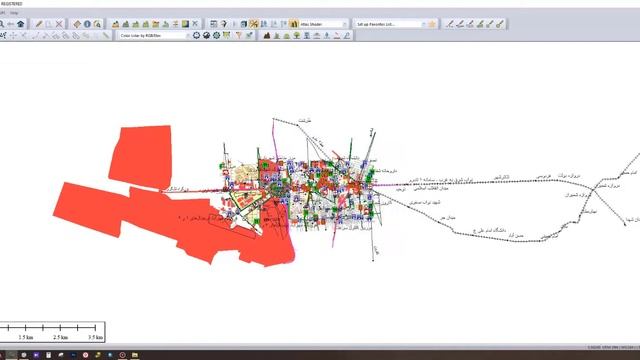Click the dark blue square image icon
640x360 pixels.
click(x=185, y=24)
